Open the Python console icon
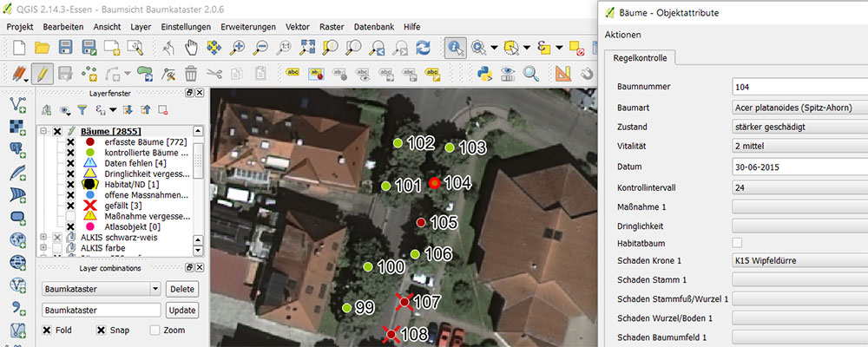 pos(485,73)
